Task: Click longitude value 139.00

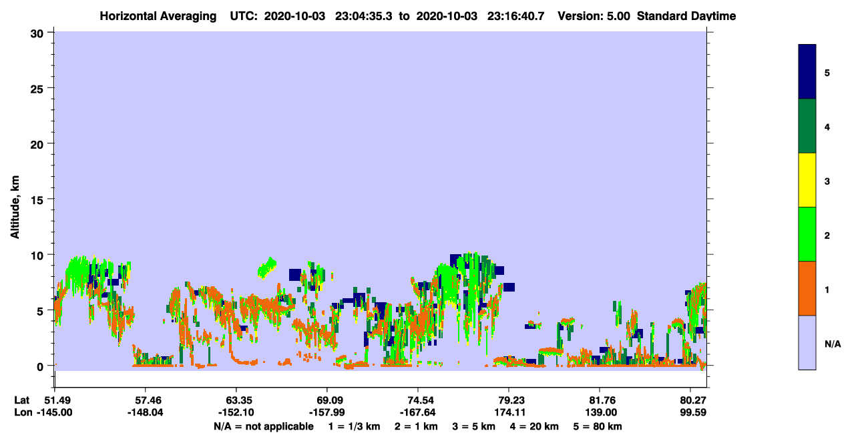Action: pyautogui.click(x=600, y=412)
